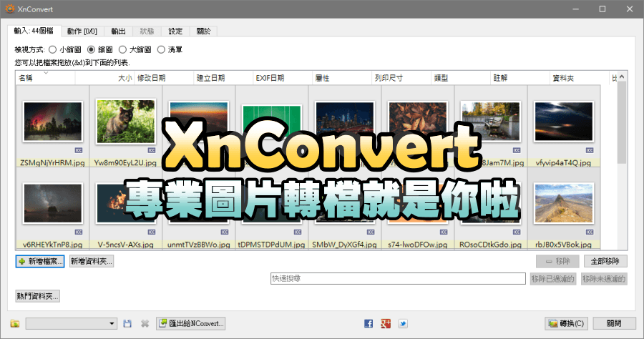644x339 pixels.
Task: Focus the 快速搜尋 quick search field
Action: 398,279
